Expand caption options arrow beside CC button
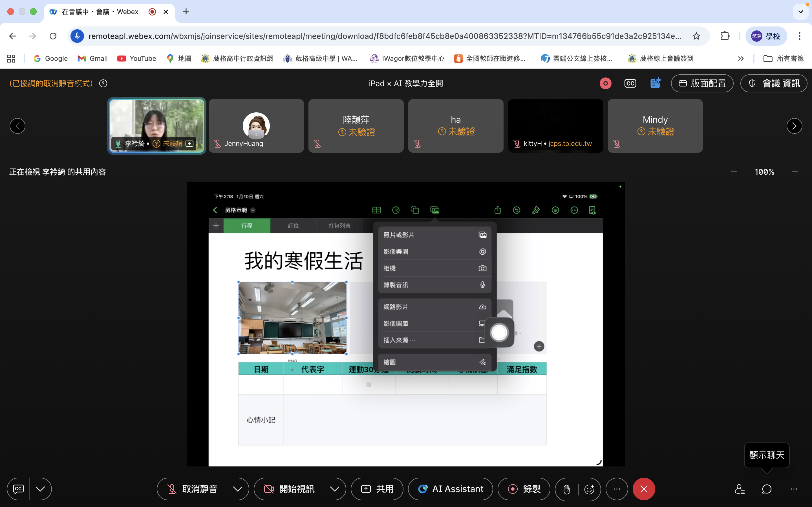The height and width of the screenshot is (507, 812). pyautogui.click(x=40, y=489)
